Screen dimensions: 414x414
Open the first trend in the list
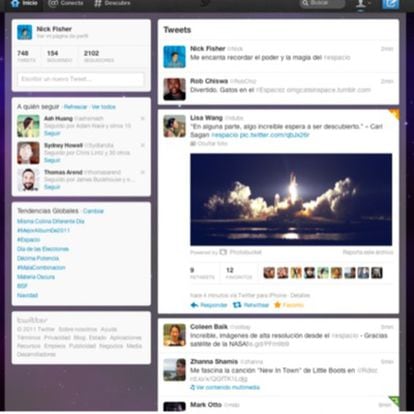tap(51, 221)
